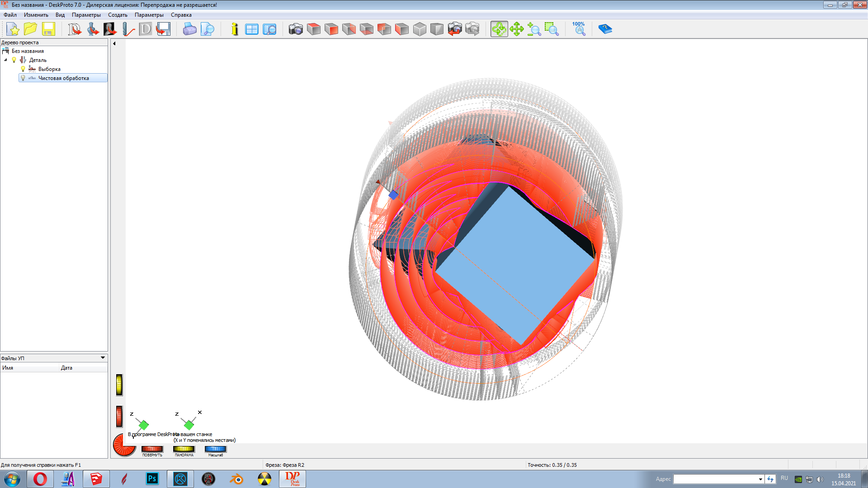Screen dimensions: 868x488
Task: Click the 100% zoom all icon
Action: (579, 28)
